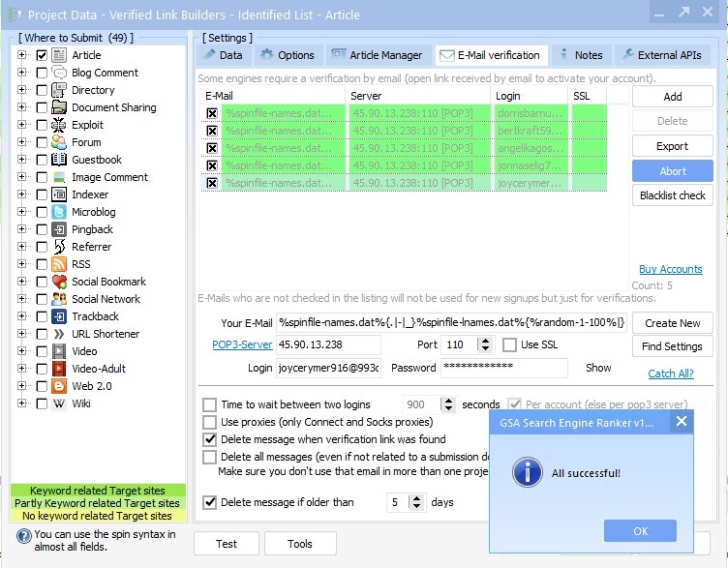Switch to the Article Manager tab
The width and height of the screenshot is (728, 568).
pos(378,55)
